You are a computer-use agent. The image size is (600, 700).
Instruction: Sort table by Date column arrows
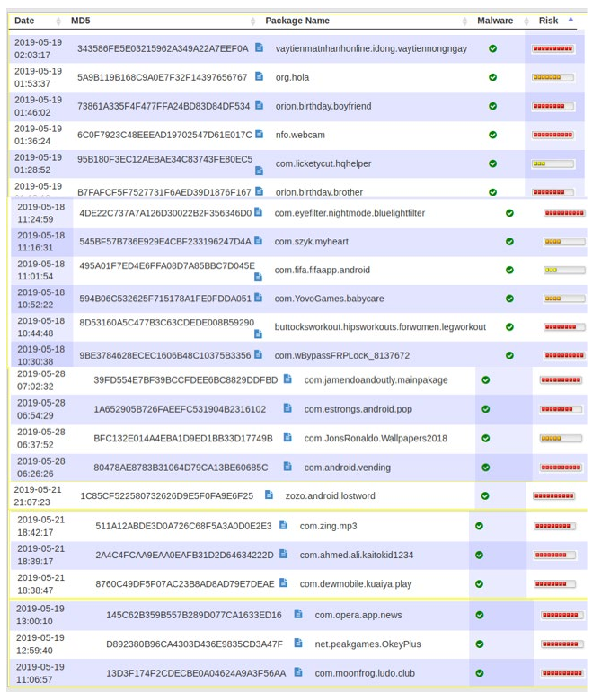click(x=58, y=21)
